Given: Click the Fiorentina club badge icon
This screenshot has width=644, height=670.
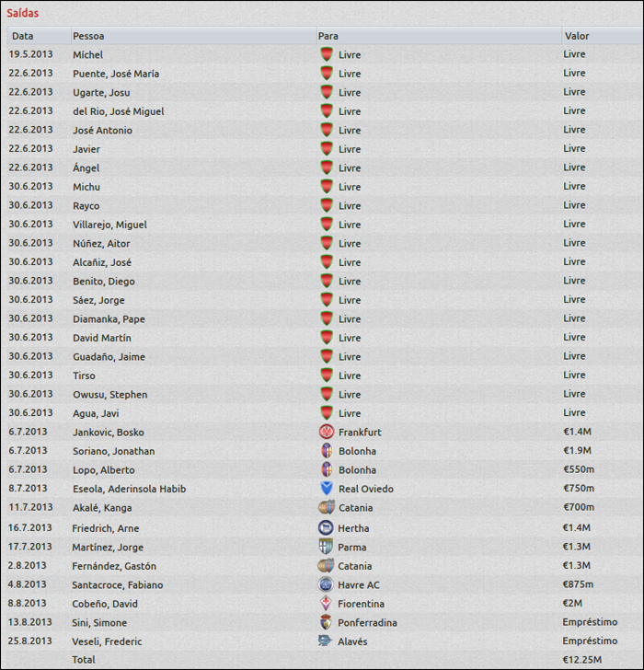Looking at the screenshot, I should click(326, 604).
